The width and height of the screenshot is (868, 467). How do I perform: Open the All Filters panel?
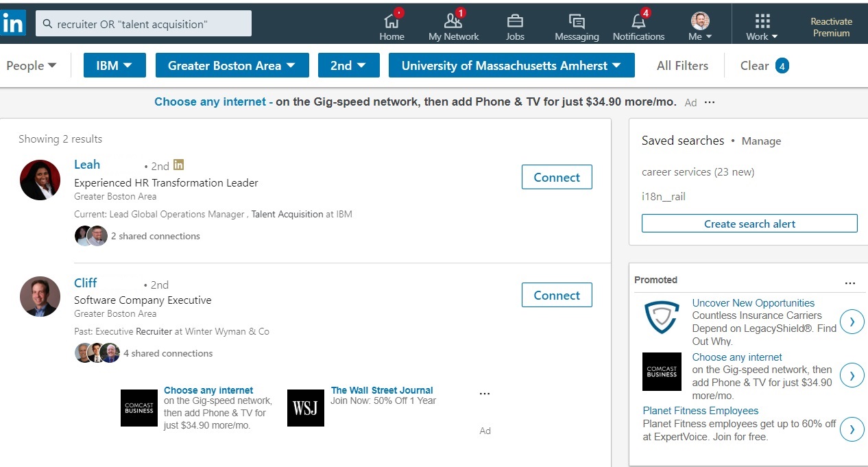[x=683, y=65]
